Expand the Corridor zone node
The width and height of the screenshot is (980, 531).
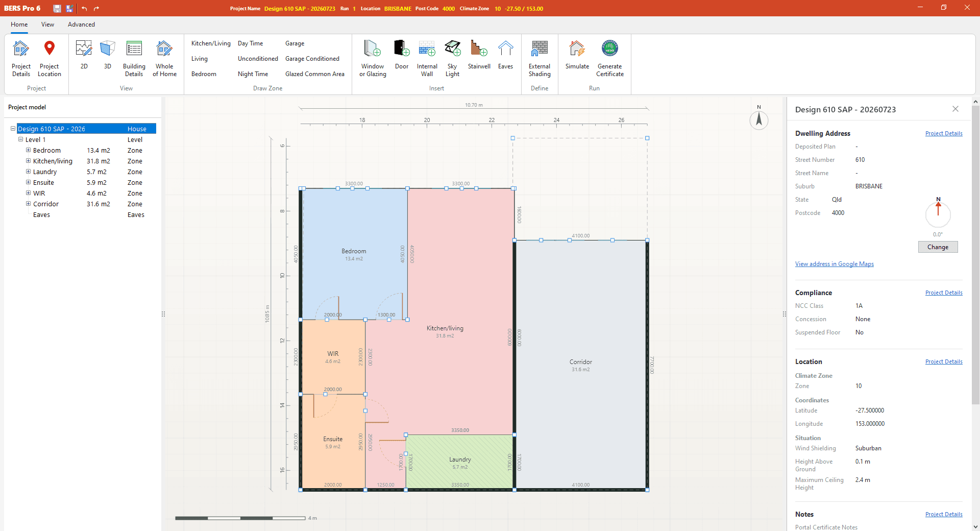point(29,204)
